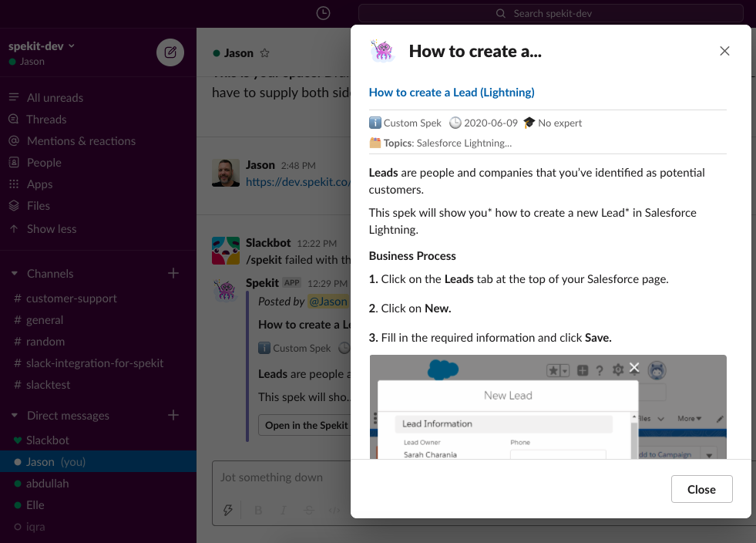Star the Jason conversation
The height and width of the screenshot is (543, 756).
264,53
